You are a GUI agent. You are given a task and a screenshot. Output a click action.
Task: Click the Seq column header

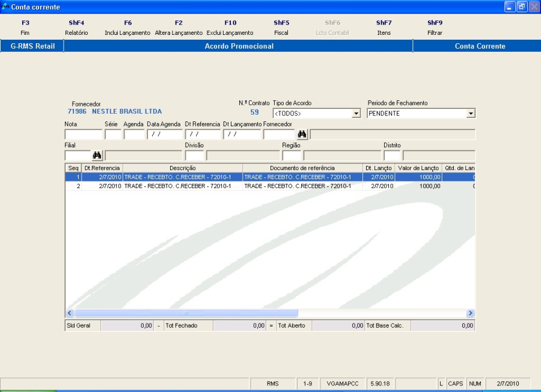[x=73, y=168]
